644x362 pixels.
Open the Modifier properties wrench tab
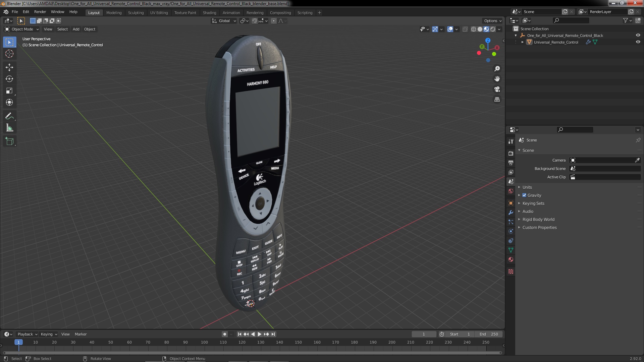click(511, 213)
